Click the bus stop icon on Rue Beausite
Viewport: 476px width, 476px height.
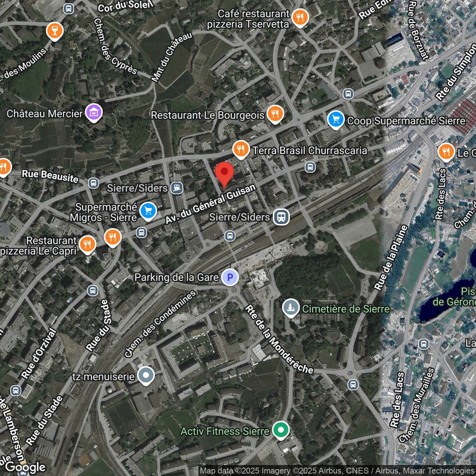94,183
